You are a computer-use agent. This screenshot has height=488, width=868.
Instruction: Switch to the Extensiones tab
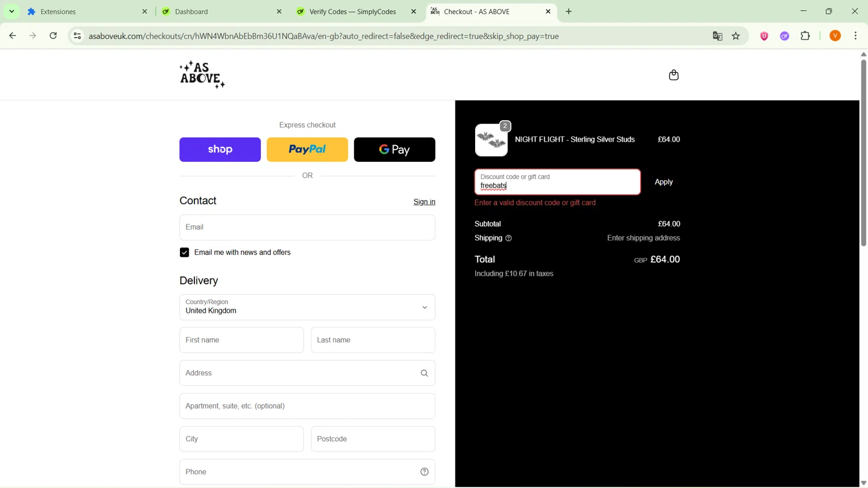[87, 12]
